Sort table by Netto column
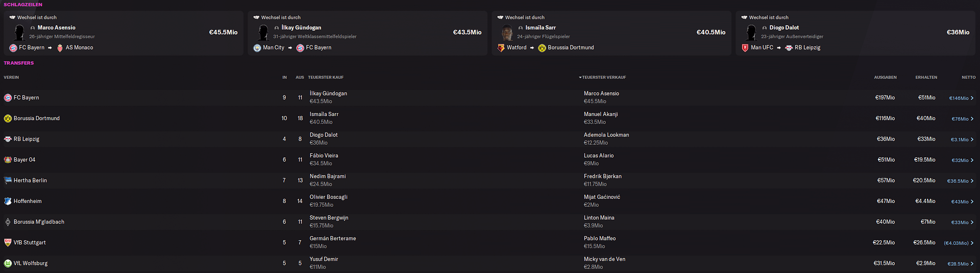The width and height of the screenshot is (980, 273). 968,77
